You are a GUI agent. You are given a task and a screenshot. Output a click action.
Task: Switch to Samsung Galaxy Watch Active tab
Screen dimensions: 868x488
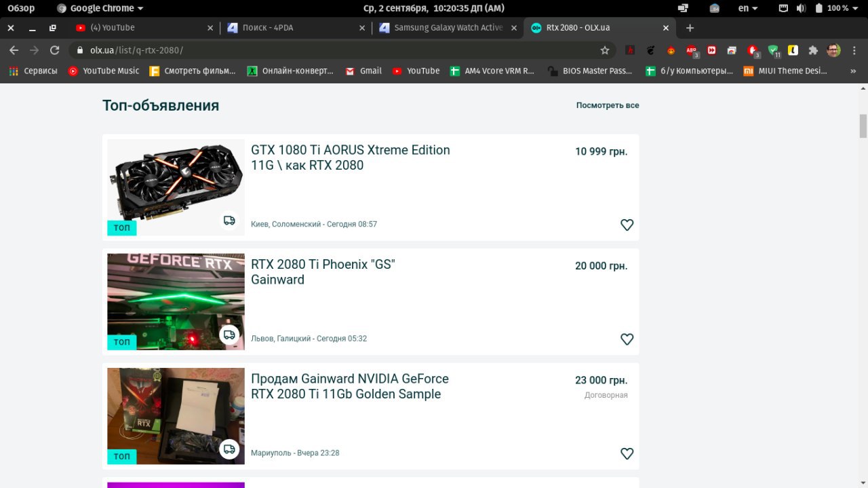(x=447, y=28)
